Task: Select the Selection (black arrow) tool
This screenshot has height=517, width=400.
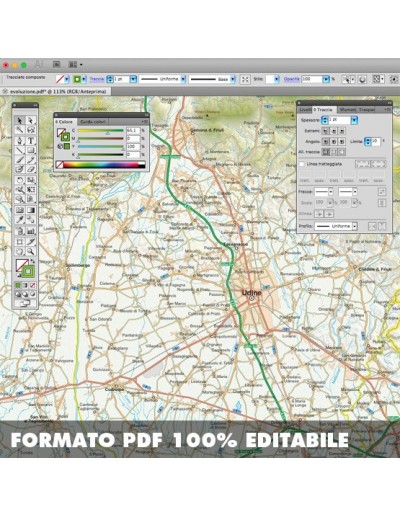Action: [20, 120]
